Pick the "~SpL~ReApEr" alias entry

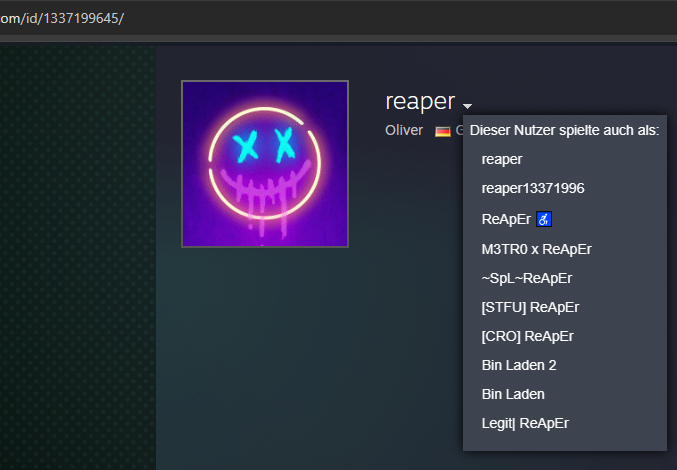click(x=527, y=277)
